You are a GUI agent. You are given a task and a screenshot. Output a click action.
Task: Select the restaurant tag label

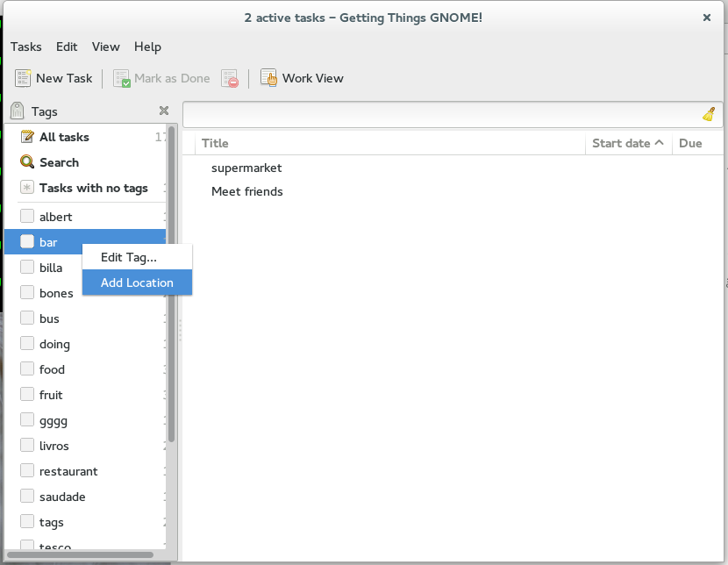[x=68, y=472]
